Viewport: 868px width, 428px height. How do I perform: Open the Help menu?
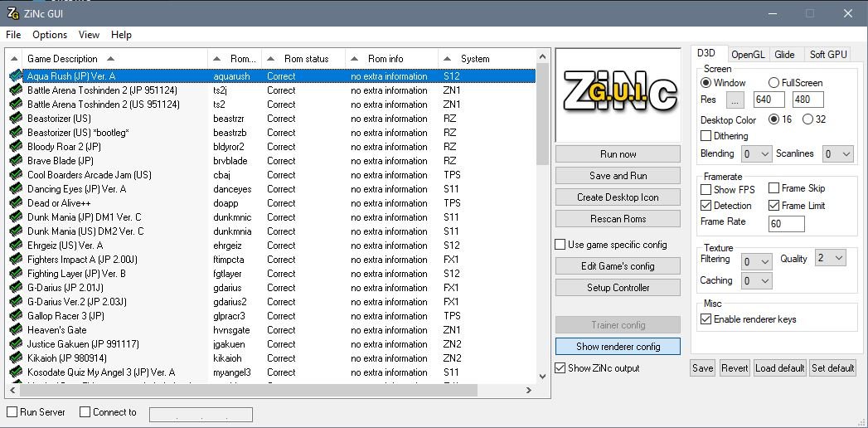pyautogui.click(x=121, y=34)
